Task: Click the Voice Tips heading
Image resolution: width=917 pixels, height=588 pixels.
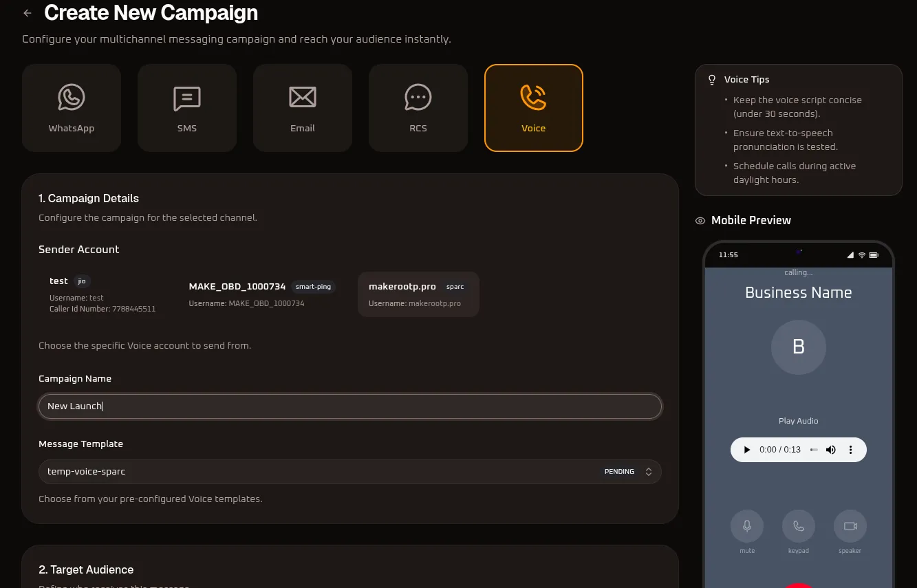Action: 747,80
